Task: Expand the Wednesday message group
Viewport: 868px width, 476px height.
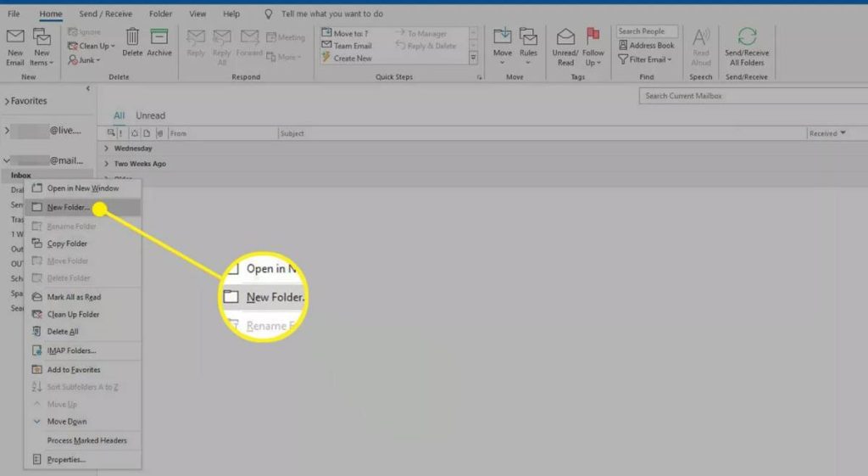Action: coord(107,148)
